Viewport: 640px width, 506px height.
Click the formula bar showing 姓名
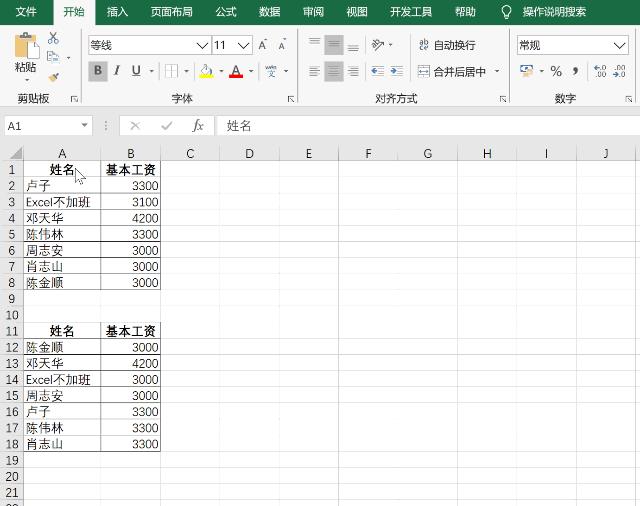(x=428, y=126)
